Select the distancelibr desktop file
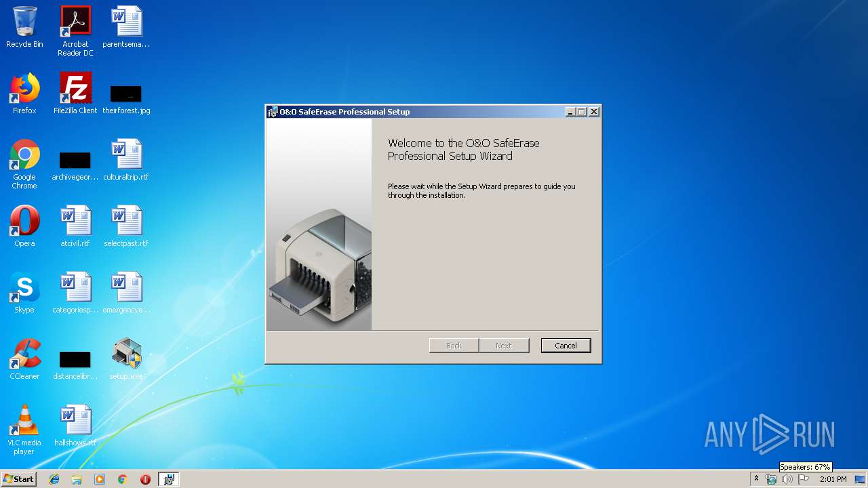The image size is (868, 488). tap(75, 366)
